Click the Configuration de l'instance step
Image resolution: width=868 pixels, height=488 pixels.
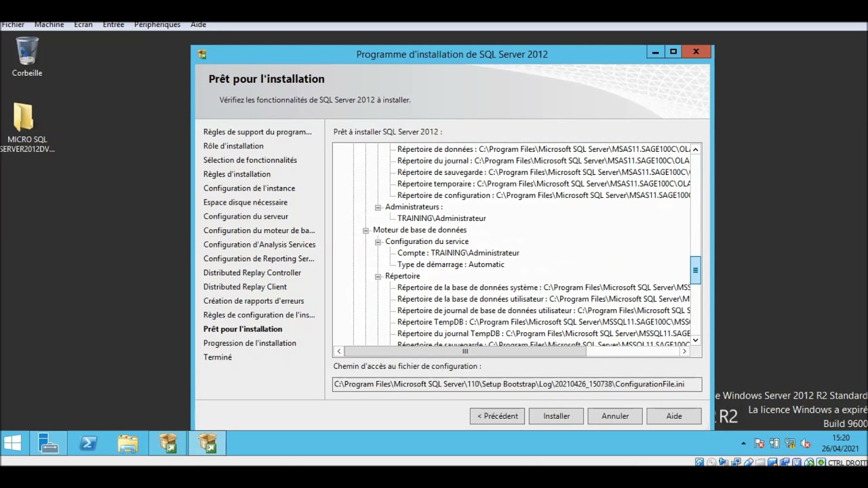(249, 188)
